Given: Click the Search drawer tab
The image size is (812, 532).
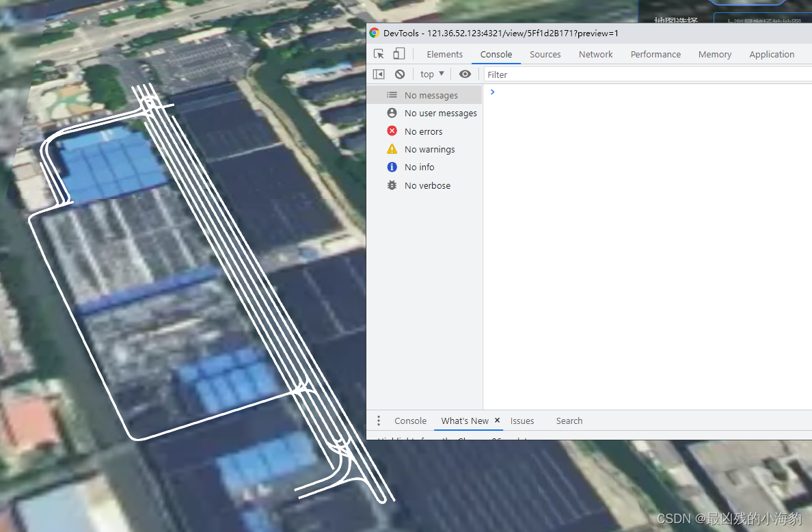Looking at the screenshot, I should pyautogui.click(x=569, y=421).
